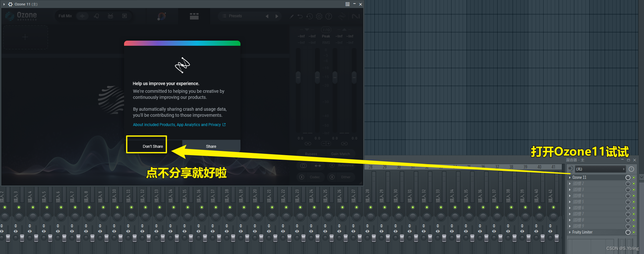Go to previous preset arrow
Image resolution: width=644 pixels, height=254 pixels.
click(267, 16)
